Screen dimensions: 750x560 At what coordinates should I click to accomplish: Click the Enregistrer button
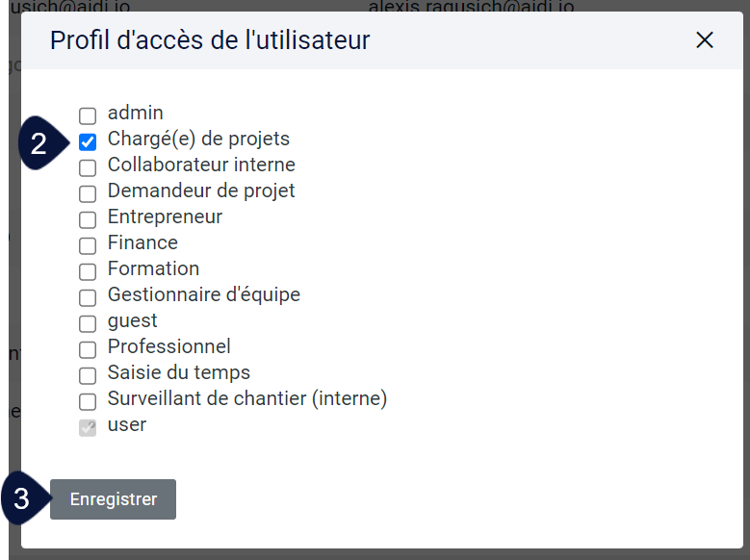pos(113,499)
